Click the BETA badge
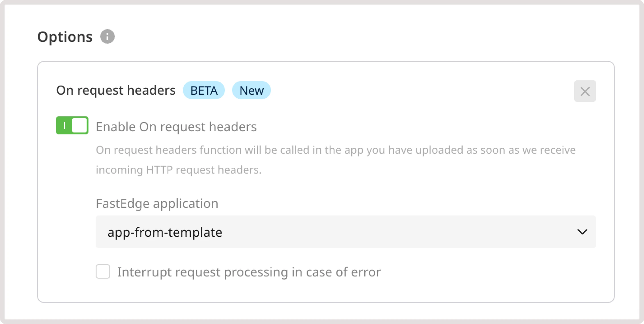Screen dimensions: 644x324 204,90
